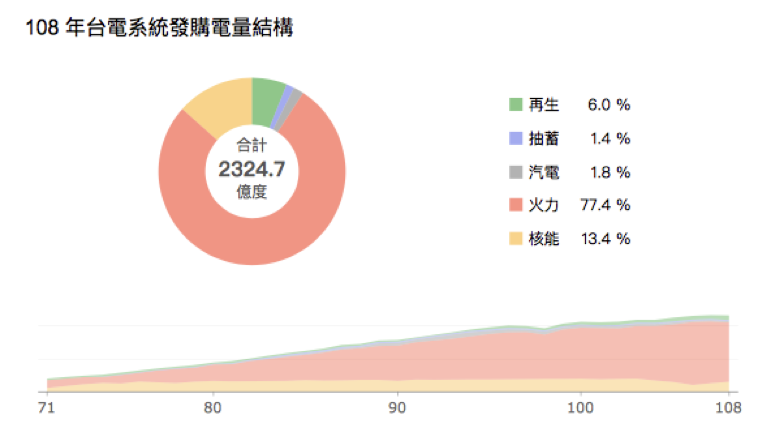The width and height of the screenshot is (758, 432).
Task: Click the 1.8 % value
Action: coord(610,172)
